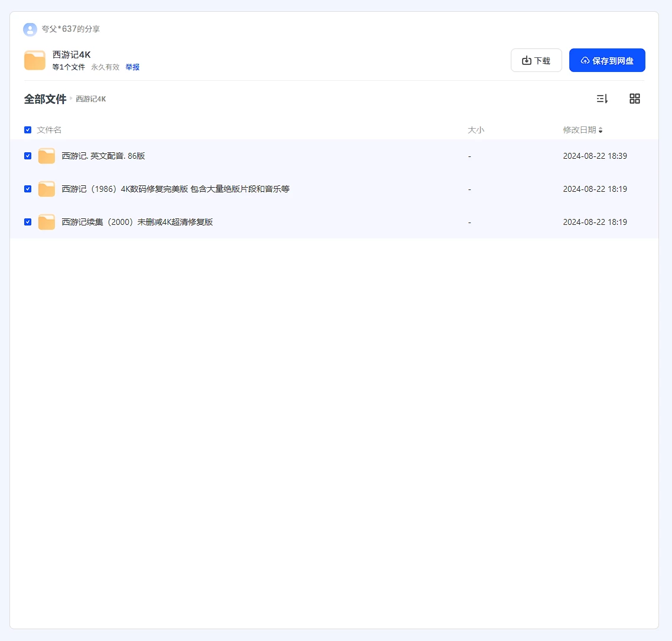The image size is (672, 641).
Task: Open 西游记续集(2000)未删减4K超清修复版 folder name
Action: point(137,222)
